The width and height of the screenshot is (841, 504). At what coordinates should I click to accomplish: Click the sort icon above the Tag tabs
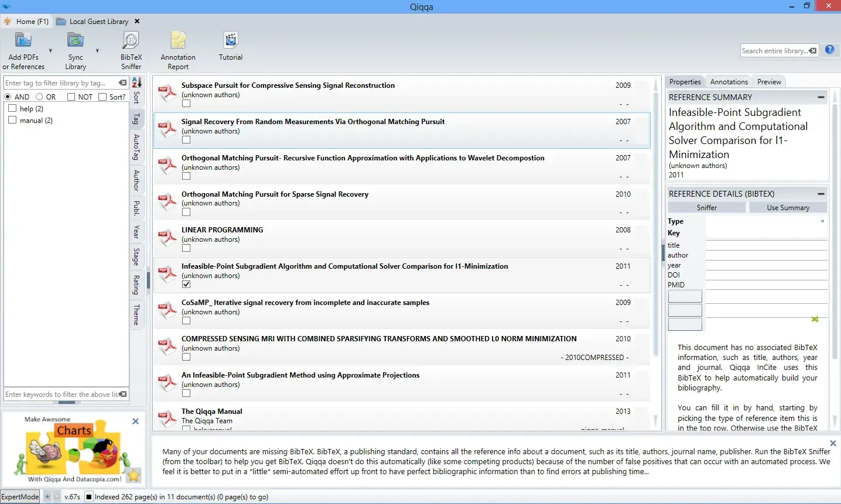point(136,83)
